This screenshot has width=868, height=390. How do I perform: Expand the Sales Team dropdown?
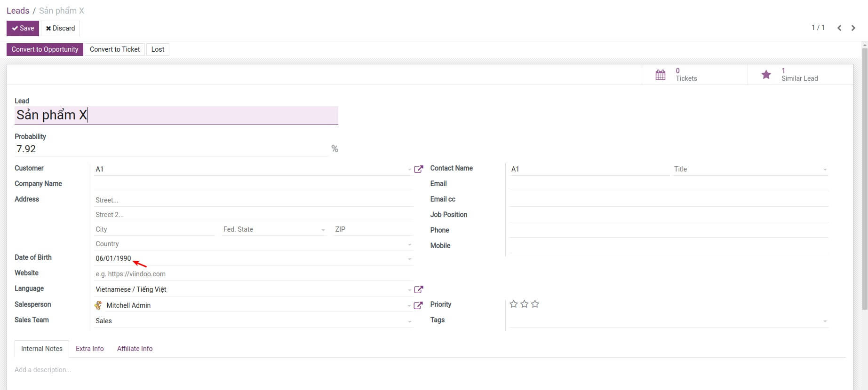click(x=409, y=321)
